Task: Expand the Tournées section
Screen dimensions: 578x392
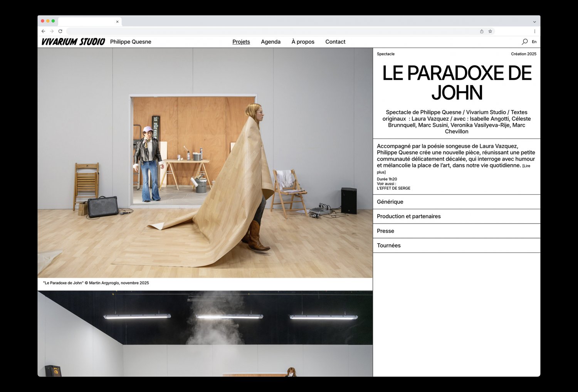Action: [x=457, y=246]
